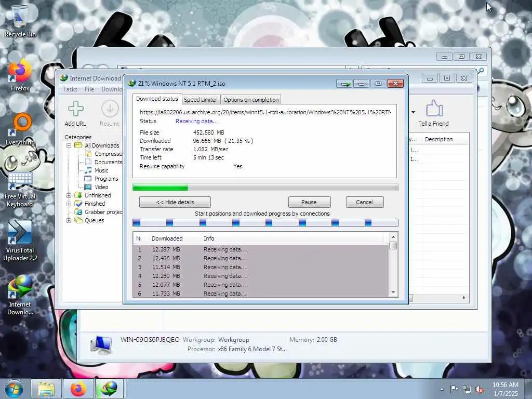Click the Tell a Friend thumbs-up icon
The image size is (532, 399).
click(434, 114)
